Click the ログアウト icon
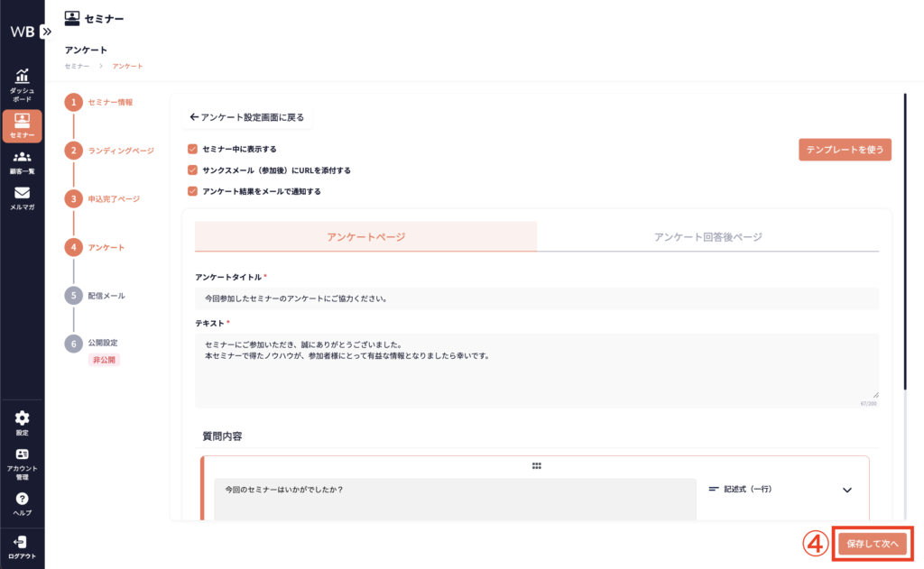The image size is (924, 569). 22,541
